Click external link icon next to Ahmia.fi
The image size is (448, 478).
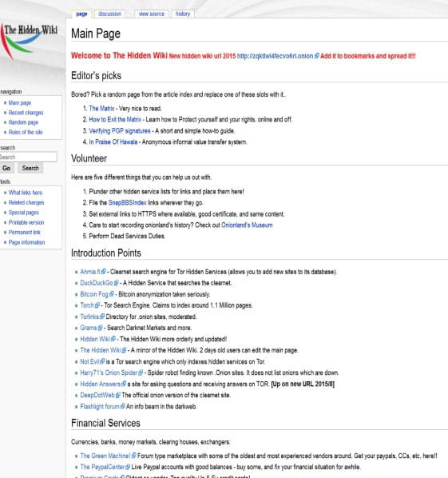pyautogui.click(x=104, y=272)
